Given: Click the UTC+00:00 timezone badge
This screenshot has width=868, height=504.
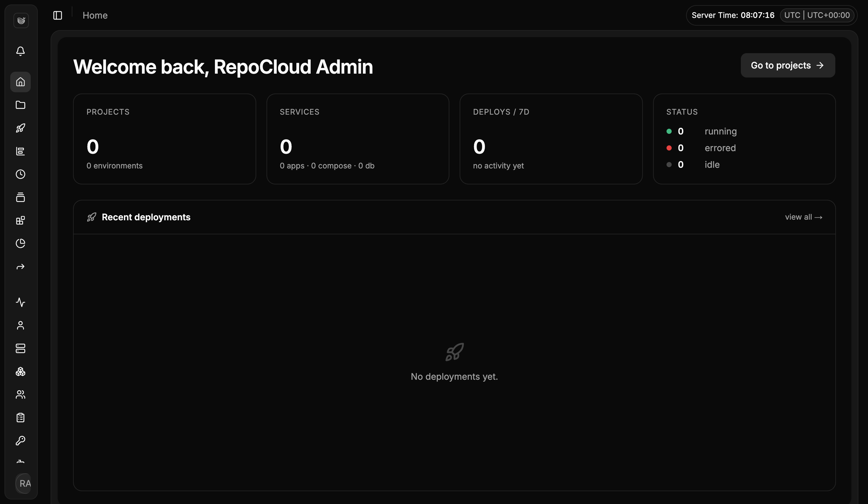Looking at the screenshot, I should 817,15.
